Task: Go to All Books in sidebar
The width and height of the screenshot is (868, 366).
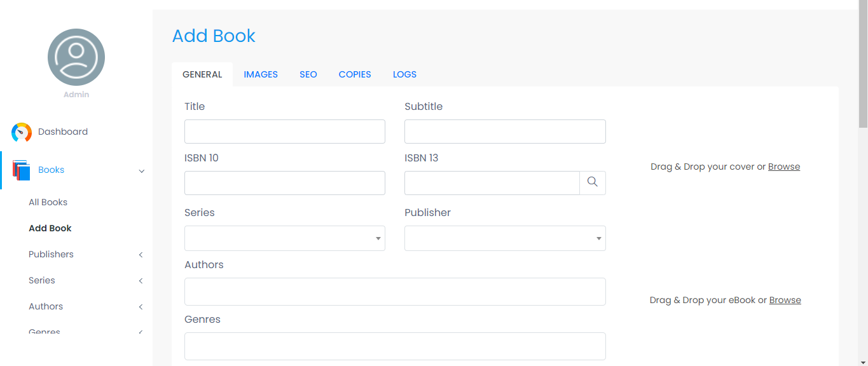Action: coord(48,202)
